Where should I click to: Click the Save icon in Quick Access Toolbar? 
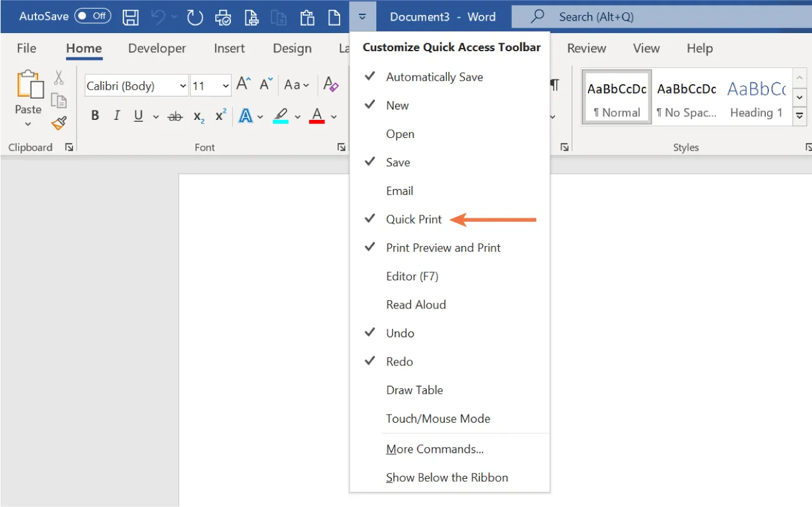pyautogui.click(x=131, y=17)
